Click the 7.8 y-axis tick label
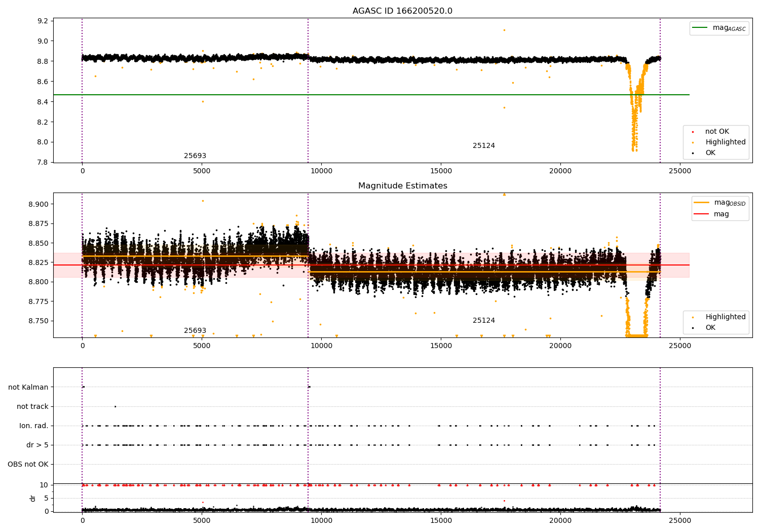 (x=43, y=162)
